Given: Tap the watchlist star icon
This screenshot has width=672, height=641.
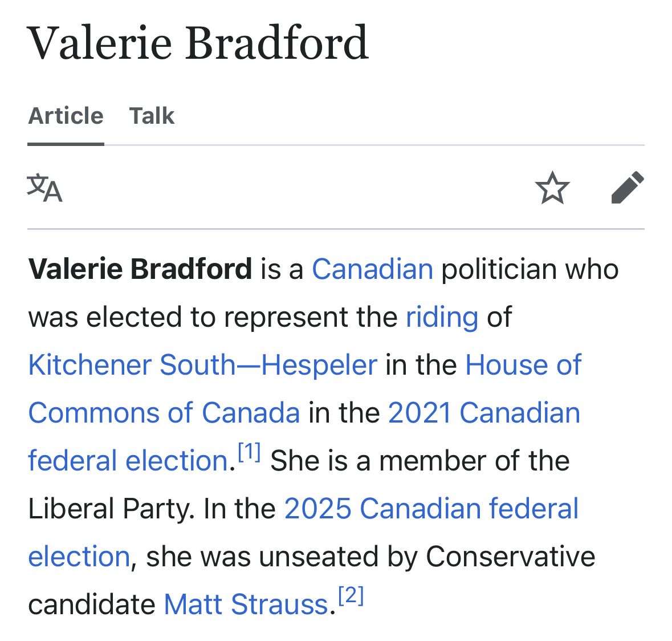Looking at the screenshot, I should [x=552, y=188].
